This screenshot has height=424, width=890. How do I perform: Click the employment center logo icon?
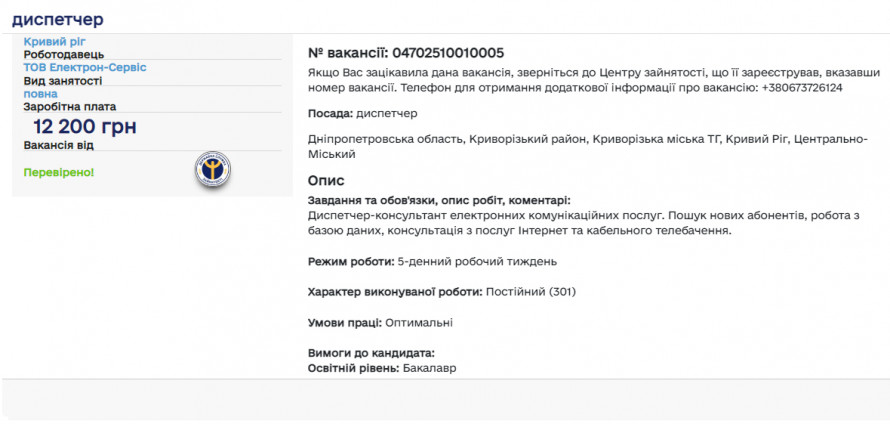(x=212, y=172)
